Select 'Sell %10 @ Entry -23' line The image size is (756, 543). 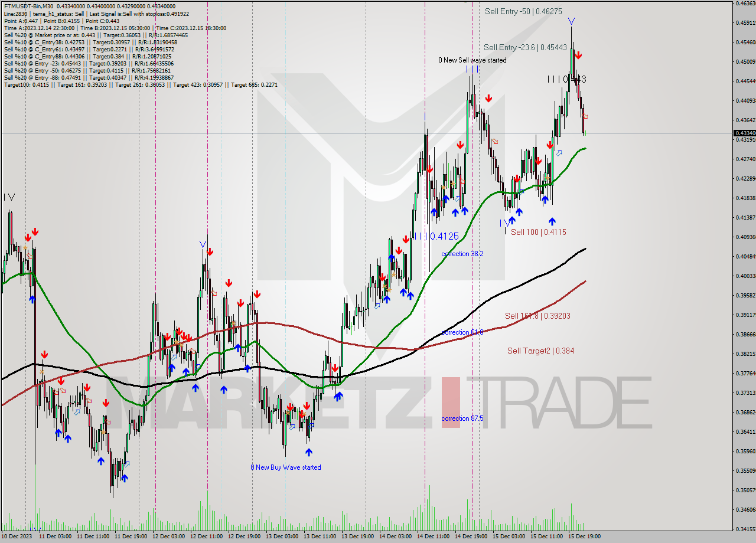tap(89, 63)
